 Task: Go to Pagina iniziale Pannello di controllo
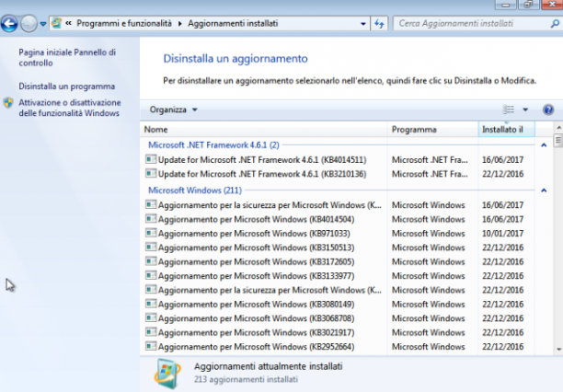point(67,57)
